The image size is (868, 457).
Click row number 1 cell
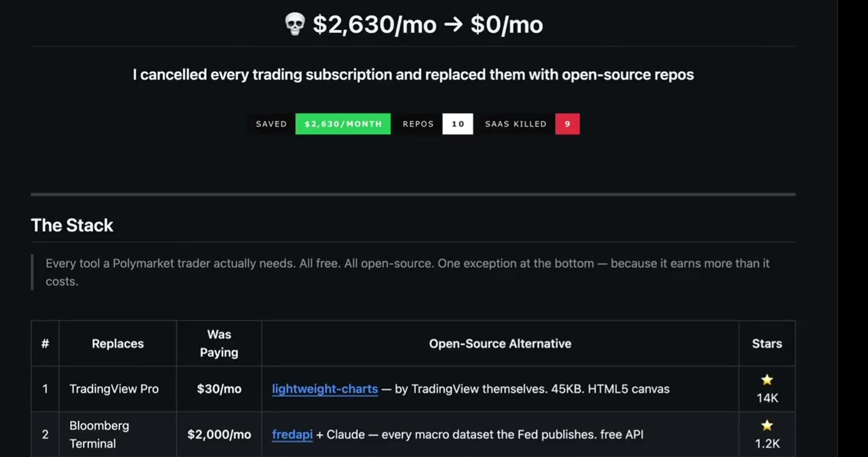45,389
